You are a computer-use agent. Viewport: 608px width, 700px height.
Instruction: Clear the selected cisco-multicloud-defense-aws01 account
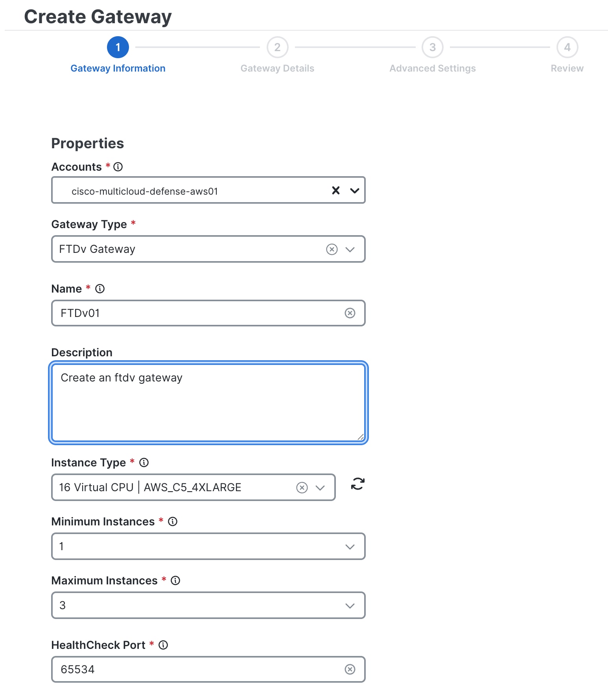tap(335, 191)
